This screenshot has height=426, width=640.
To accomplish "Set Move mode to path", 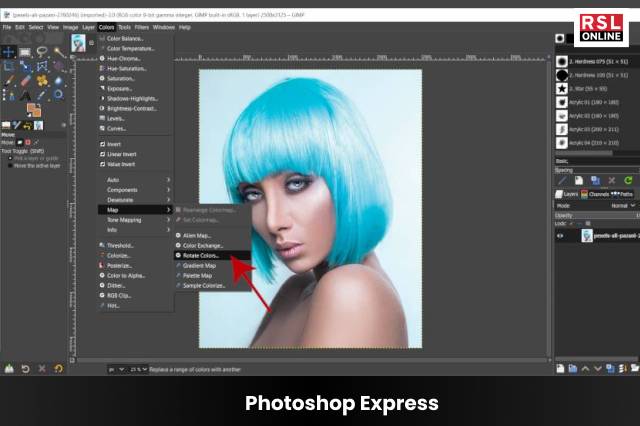I will (36, 142).
